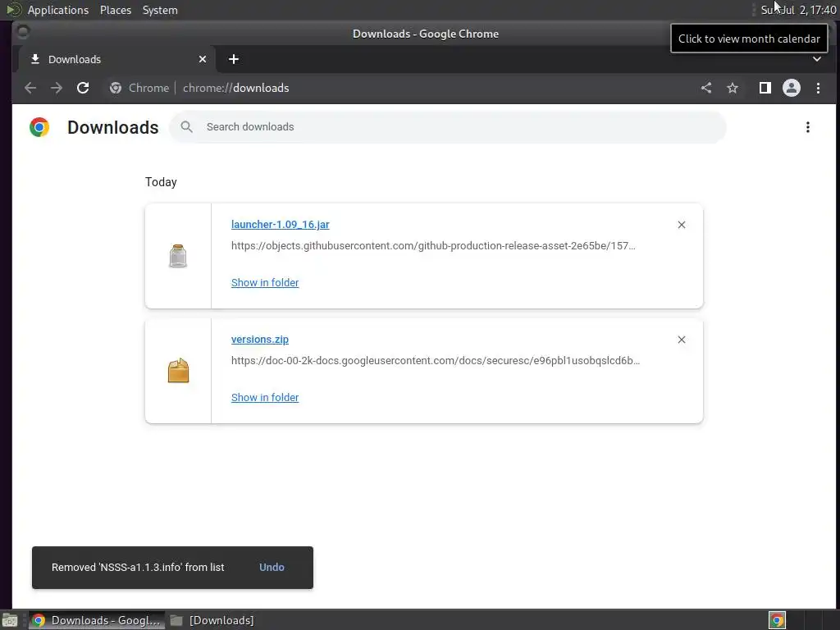Switch to the [Downloads] folder taskbar window
The height and width of the screenshot is (630, 840).
[x=212, y=620]
